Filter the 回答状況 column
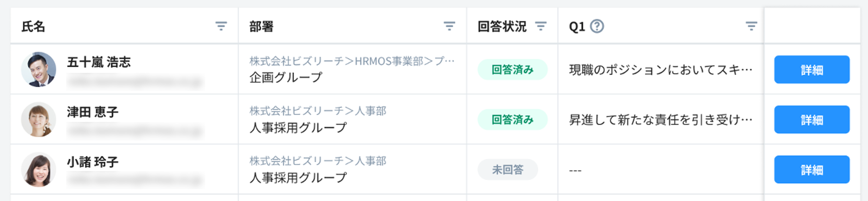 pyautogui.click(x=540, y=26)
